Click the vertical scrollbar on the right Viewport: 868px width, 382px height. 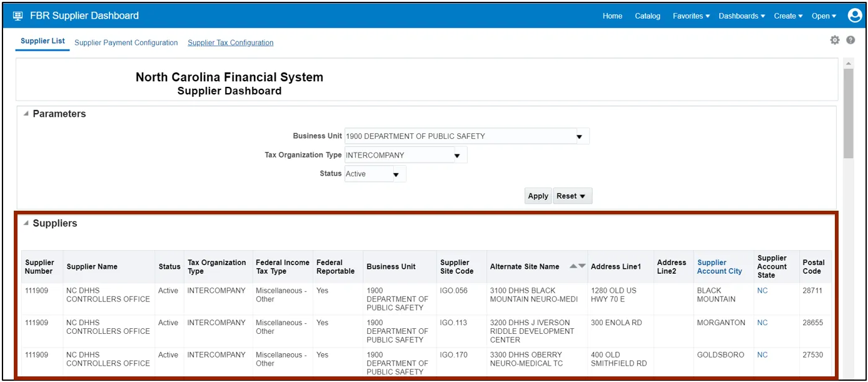point(848,113)
